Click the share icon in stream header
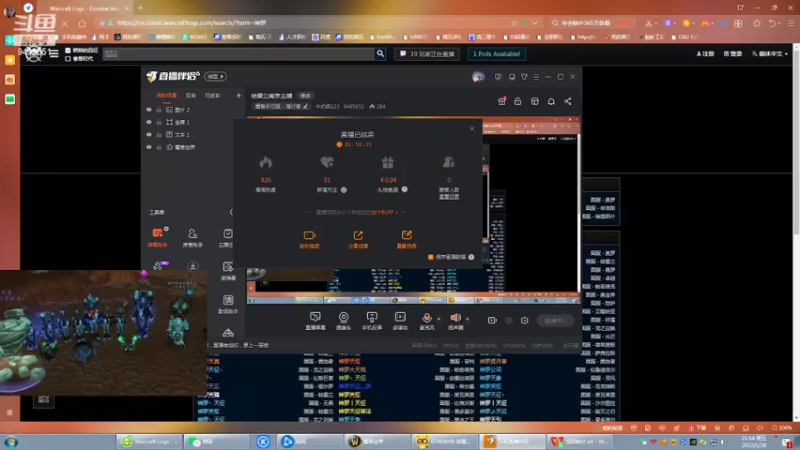The width and height of the screenshot is (800, 450). (x=568, y=101)
